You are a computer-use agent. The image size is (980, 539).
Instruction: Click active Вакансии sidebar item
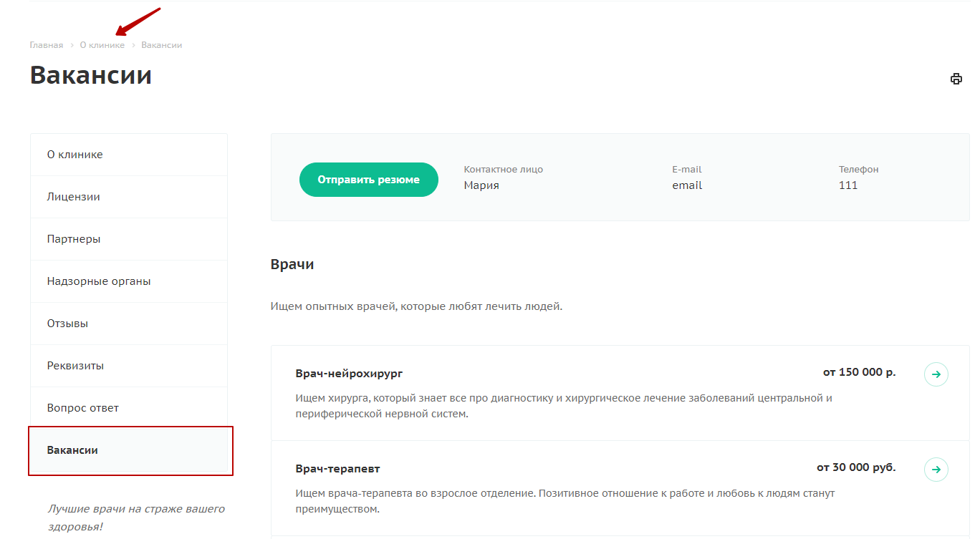click(129, 450)
